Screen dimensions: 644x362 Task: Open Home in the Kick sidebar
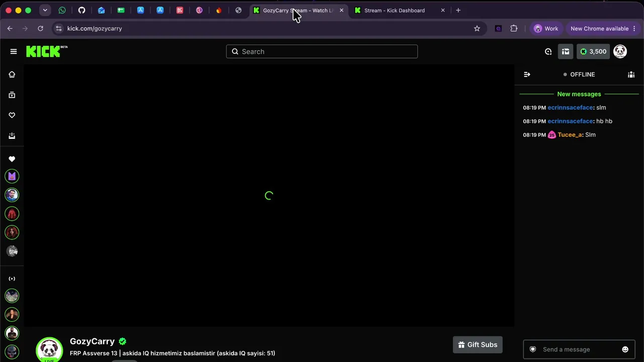(12, 74)
